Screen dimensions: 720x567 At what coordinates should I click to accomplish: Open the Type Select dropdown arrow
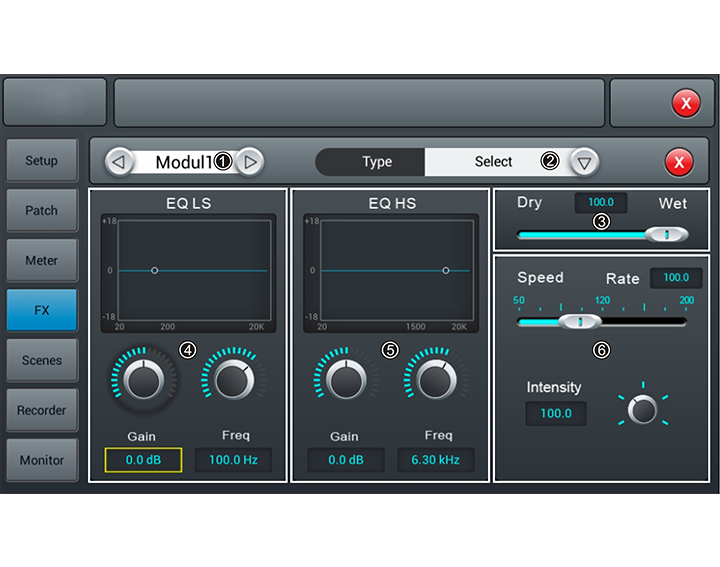coord(584,162)
